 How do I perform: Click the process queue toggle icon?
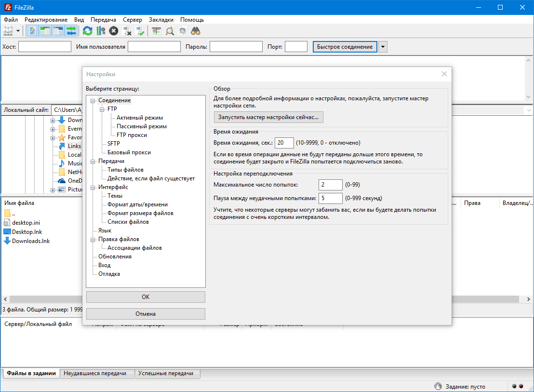click(x=100, y=31)
